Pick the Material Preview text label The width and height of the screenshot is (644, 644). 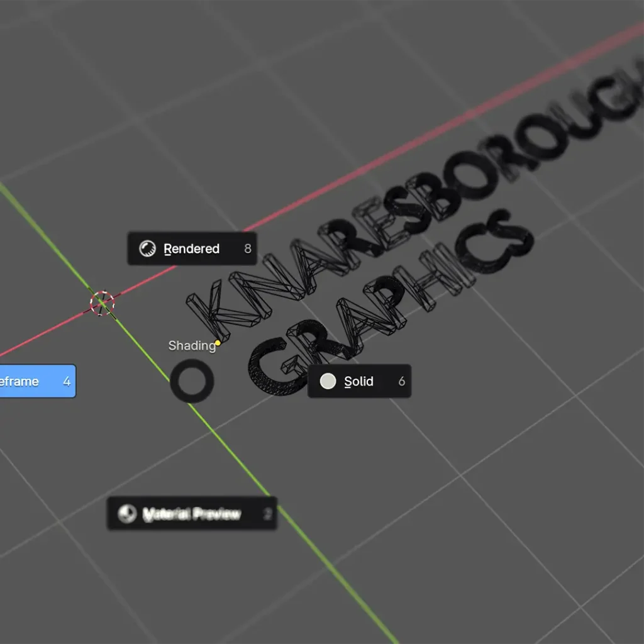click(192, 514)
